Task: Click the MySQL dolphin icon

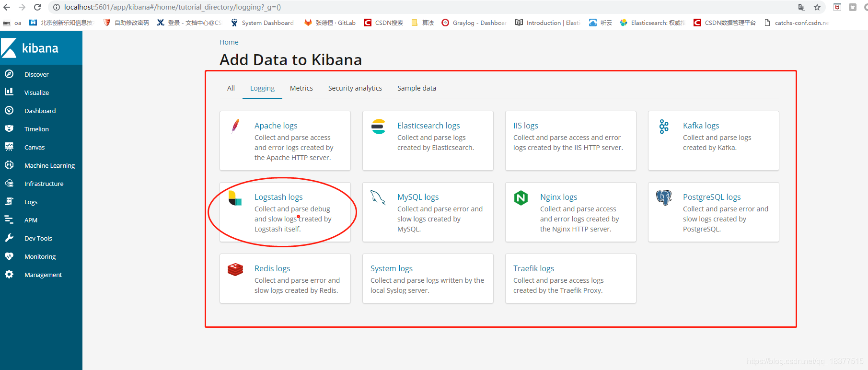Action: coord(378,197)
